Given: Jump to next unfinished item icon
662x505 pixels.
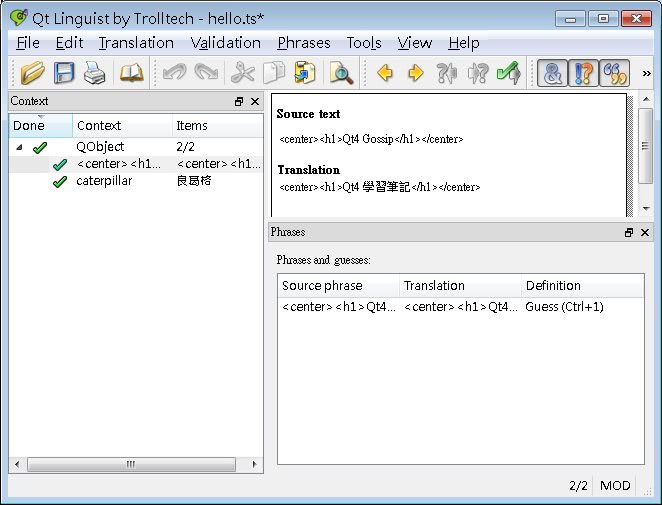Looking at the screenshot, I should pyautogui.click(x=478, y=73).
